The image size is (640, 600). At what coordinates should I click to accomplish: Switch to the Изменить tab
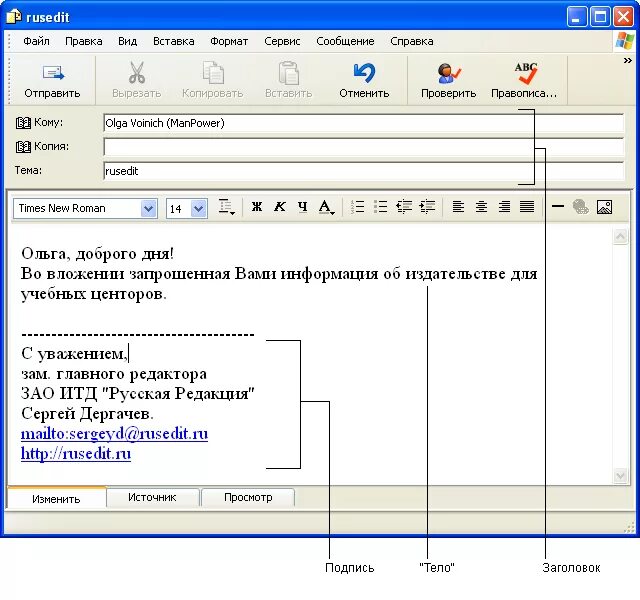[56, 498]
